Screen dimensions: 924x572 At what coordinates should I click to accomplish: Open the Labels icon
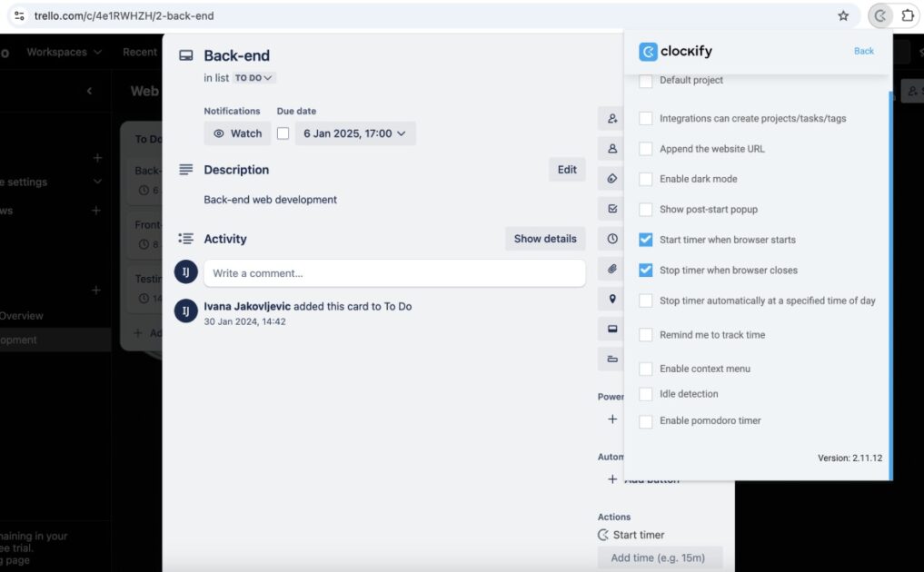click(x=611, y=178)
